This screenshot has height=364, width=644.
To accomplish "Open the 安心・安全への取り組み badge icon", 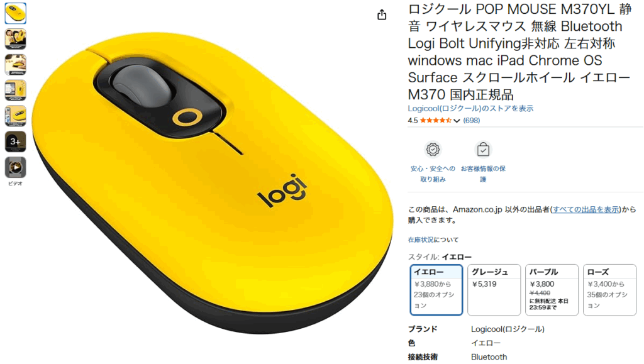I will tap(433, 150).
